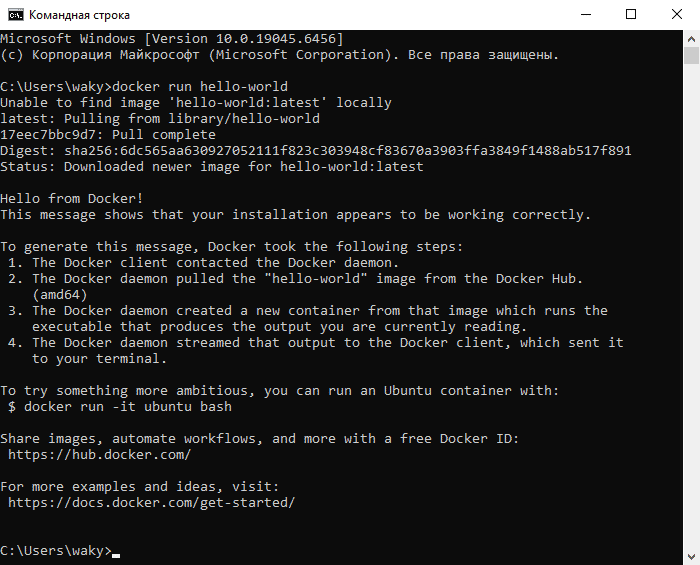Click the title bar text Командная строка

(x=83, y=15)
